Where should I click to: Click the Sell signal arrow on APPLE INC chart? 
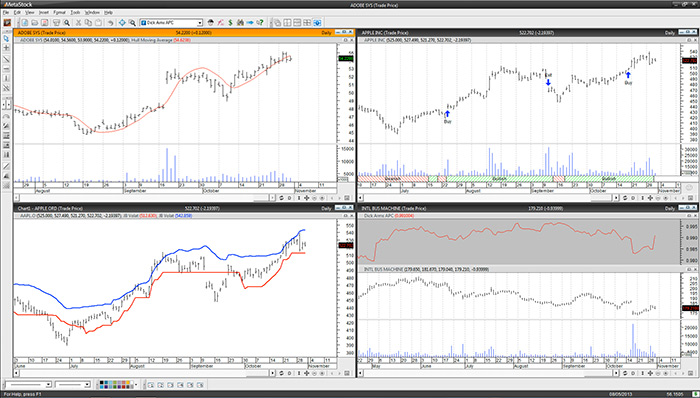(548, 83)
